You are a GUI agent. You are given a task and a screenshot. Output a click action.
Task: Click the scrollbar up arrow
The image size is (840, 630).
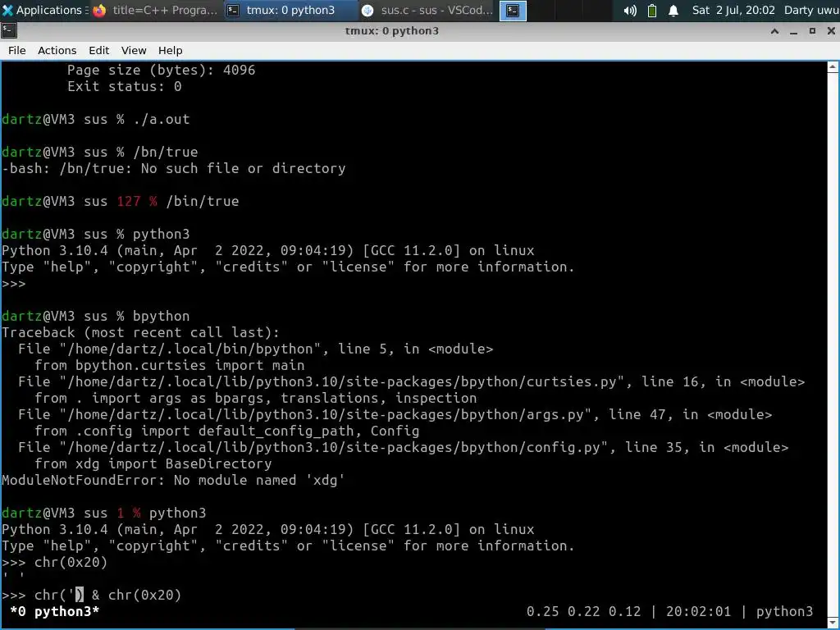[833, 67]
